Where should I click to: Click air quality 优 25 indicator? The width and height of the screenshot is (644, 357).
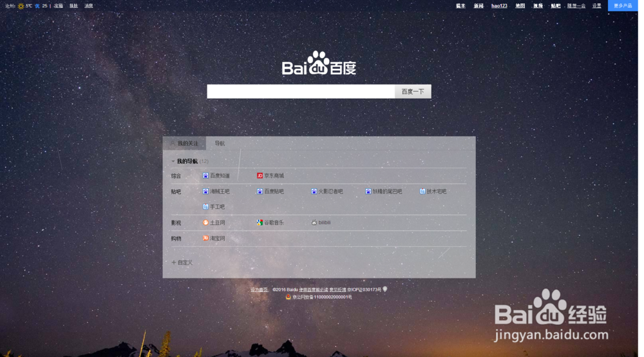41,6
